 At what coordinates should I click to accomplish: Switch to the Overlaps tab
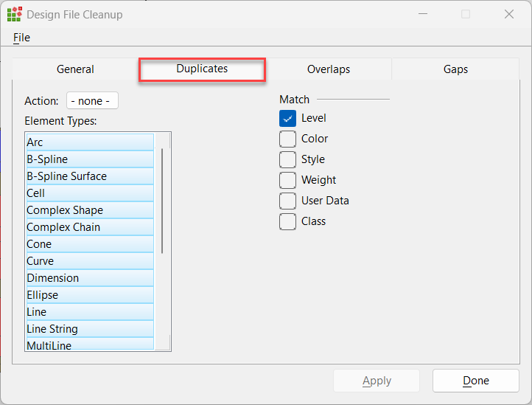[x=328, y=69]
